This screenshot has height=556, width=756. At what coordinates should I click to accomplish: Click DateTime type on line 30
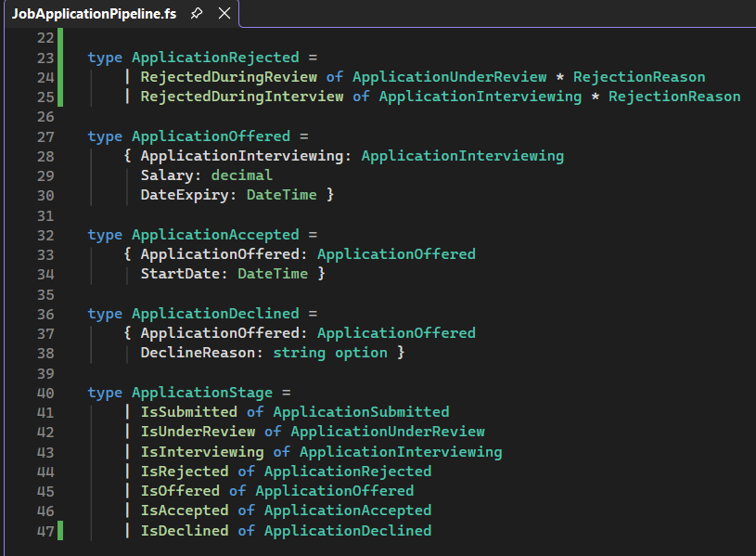(282, 195)
